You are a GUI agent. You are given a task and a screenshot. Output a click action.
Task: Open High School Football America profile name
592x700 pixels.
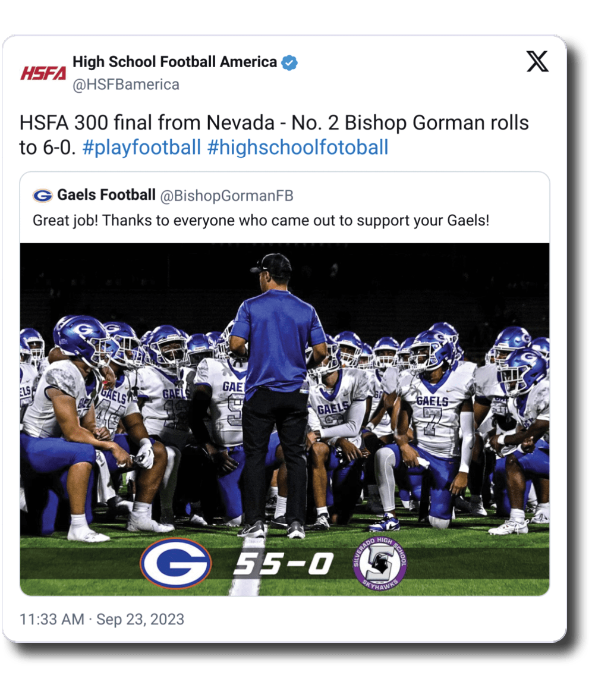(x=174, y=62)
